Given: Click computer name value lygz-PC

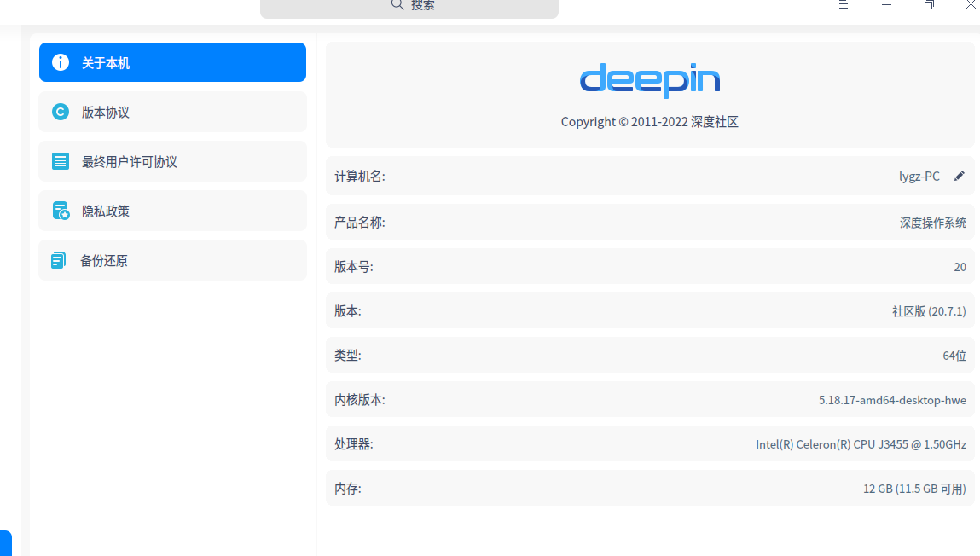Looking at the screenshot, I should 919,177.
